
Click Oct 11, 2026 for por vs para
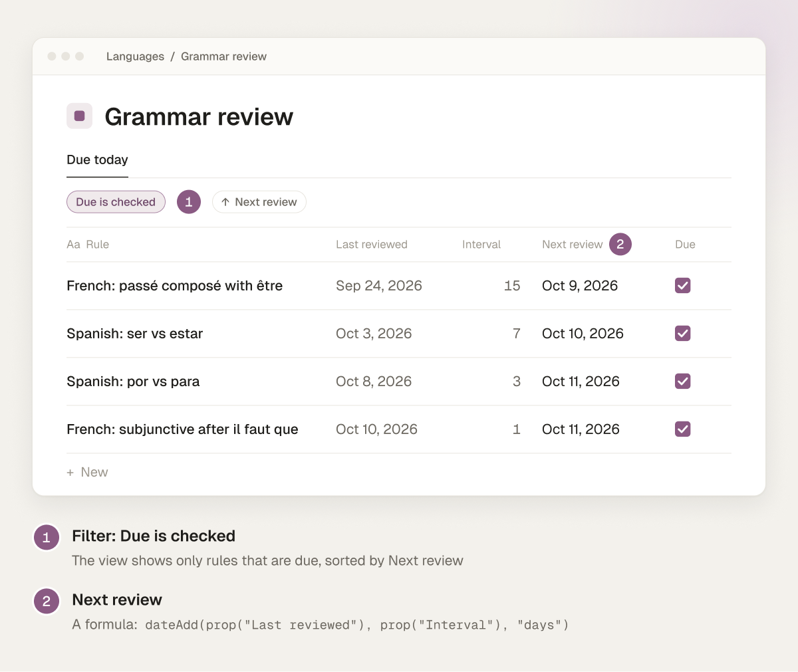[581, 382]
